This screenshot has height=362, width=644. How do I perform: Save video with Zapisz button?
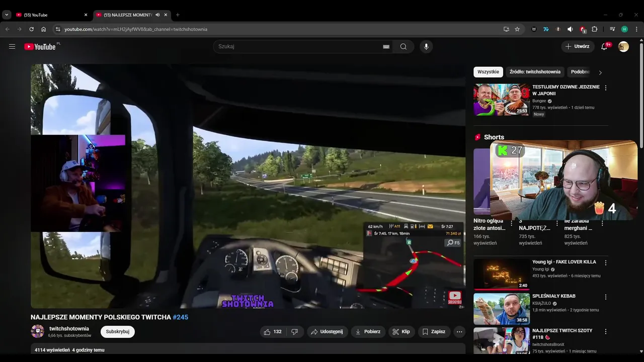pyautogui.click(x=434, y=332)
